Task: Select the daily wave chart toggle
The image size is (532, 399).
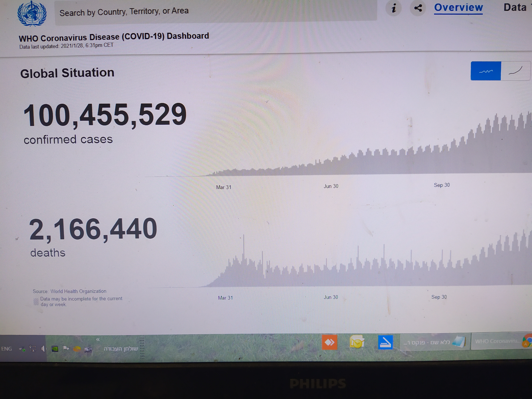Action: (x=486, y=71)
